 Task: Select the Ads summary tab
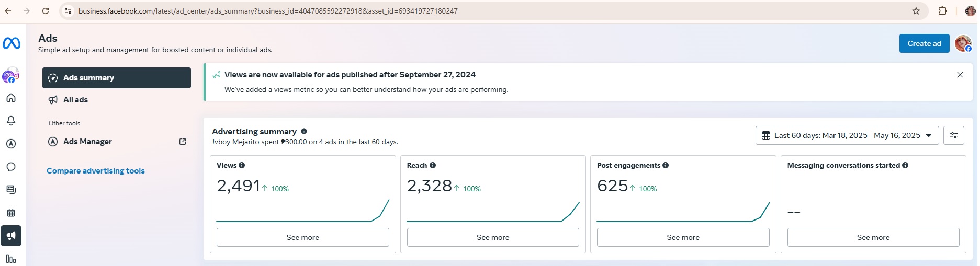click(x=117, y=78)
